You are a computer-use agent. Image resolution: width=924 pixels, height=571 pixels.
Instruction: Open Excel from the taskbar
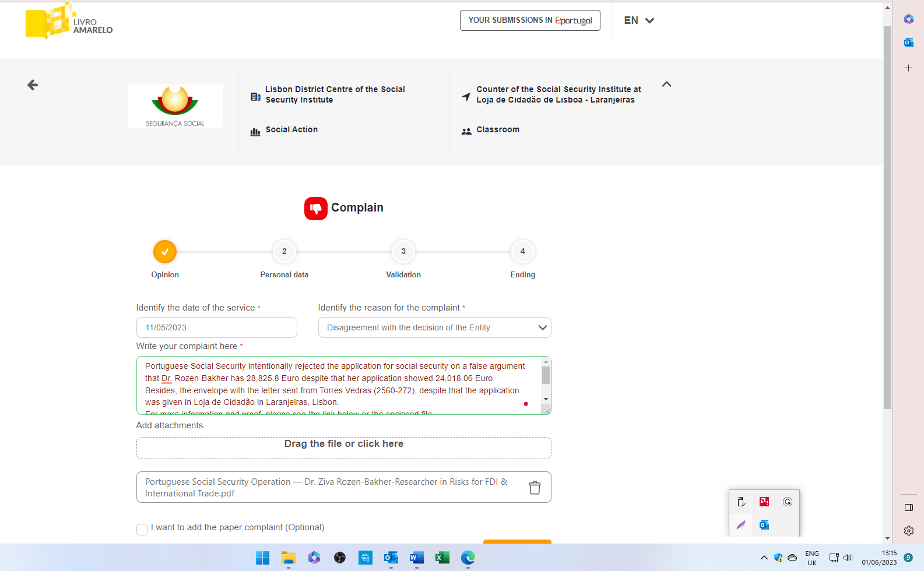(x=442, y=558)
